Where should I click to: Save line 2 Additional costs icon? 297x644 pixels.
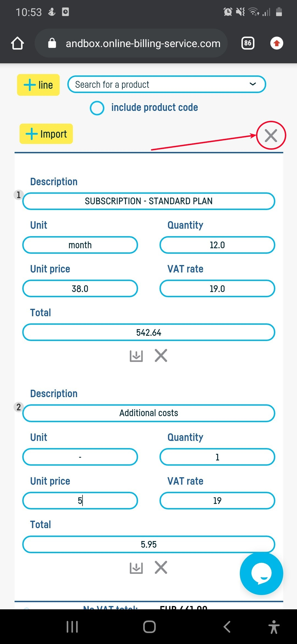[136, 567]
